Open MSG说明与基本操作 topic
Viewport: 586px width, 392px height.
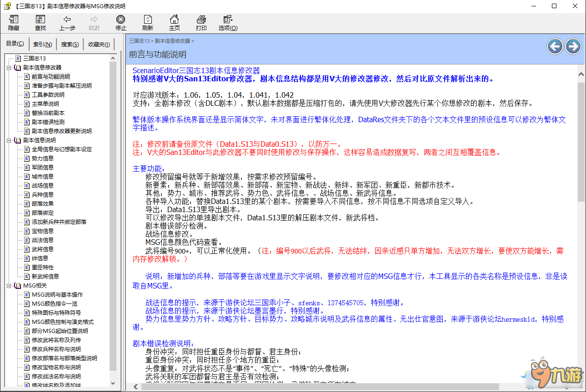click(57, 295)
